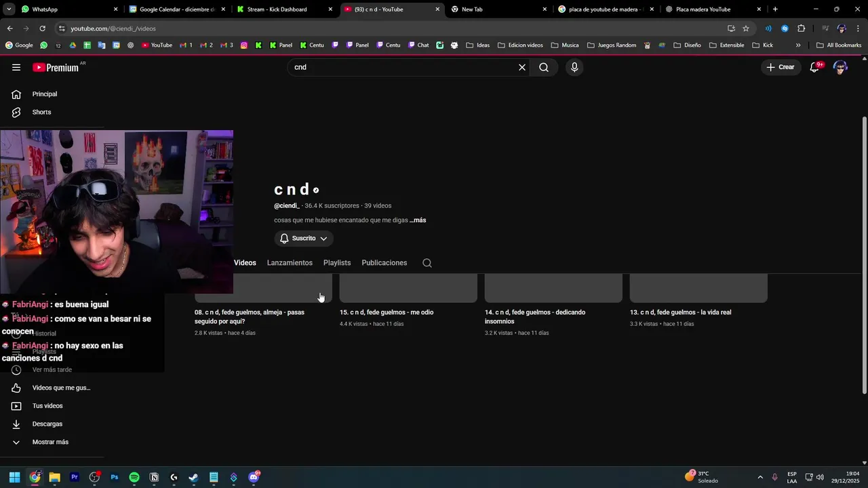Open Steam from the taskbar
This screenshot has height=488, width=868.
194,477
